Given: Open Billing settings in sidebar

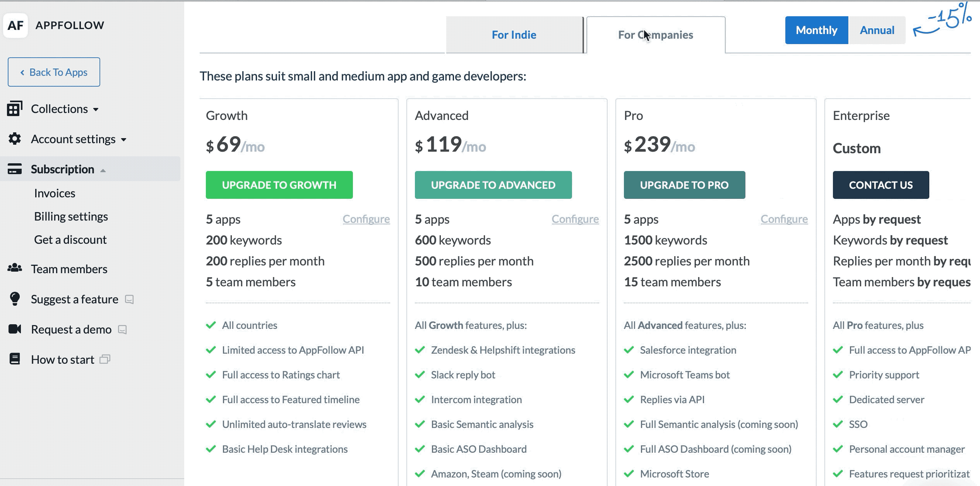Looking at the screenshot, I should 71,216.
